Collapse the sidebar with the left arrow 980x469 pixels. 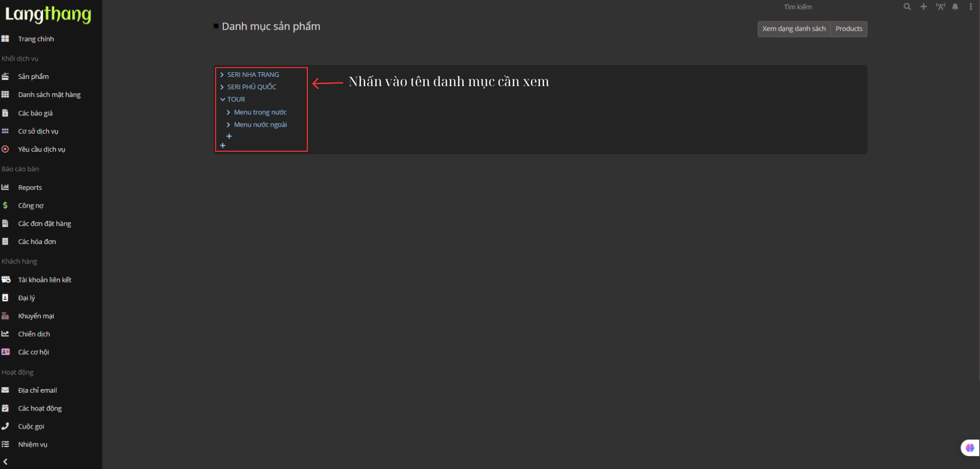tap(6, 460)
